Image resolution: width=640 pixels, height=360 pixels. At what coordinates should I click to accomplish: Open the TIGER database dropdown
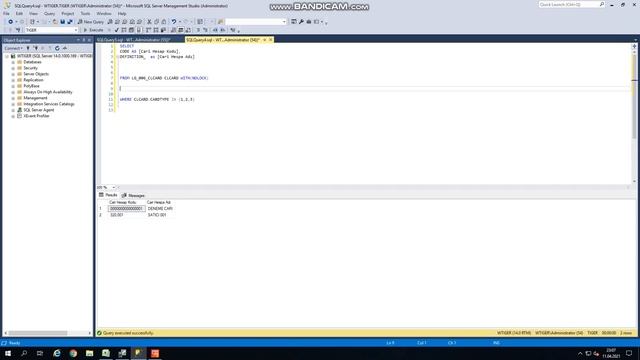click(x=76, y=30)
